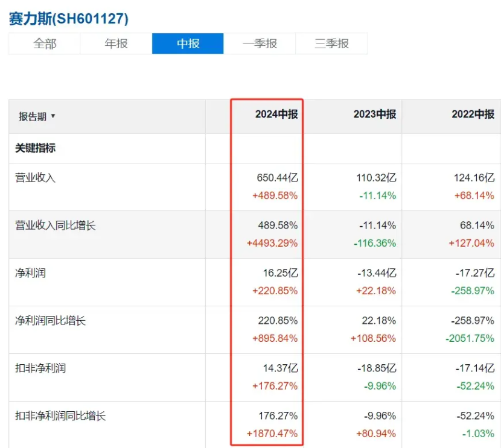501x448 pixels.
Task: Click the red +80.94% figure
Action: (x=376, y=434)
